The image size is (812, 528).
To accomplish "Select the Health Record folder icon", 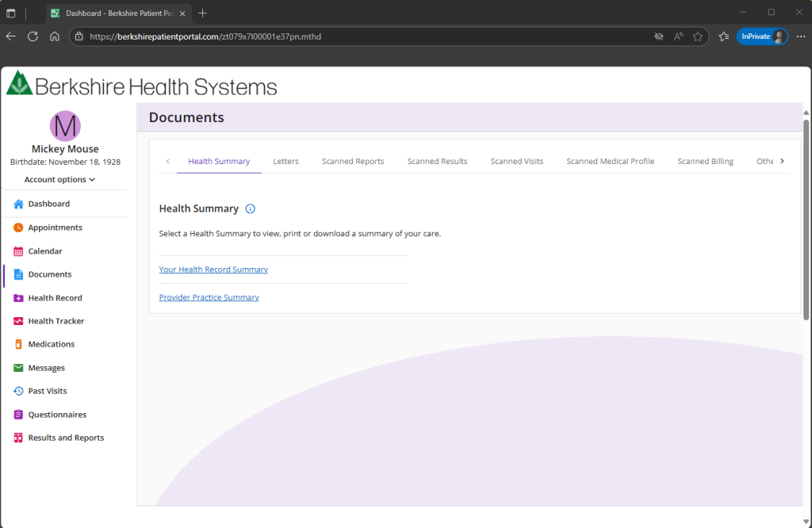I will click(18, 298).
